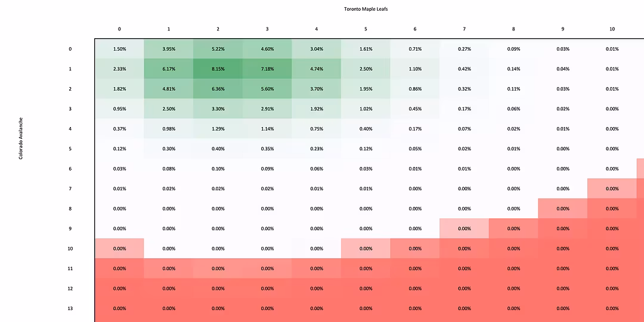The width and height of the screenshot is (644, 322).
Task: Select the 8.15% heatmap cell
Action: click(x=218, y=69)
